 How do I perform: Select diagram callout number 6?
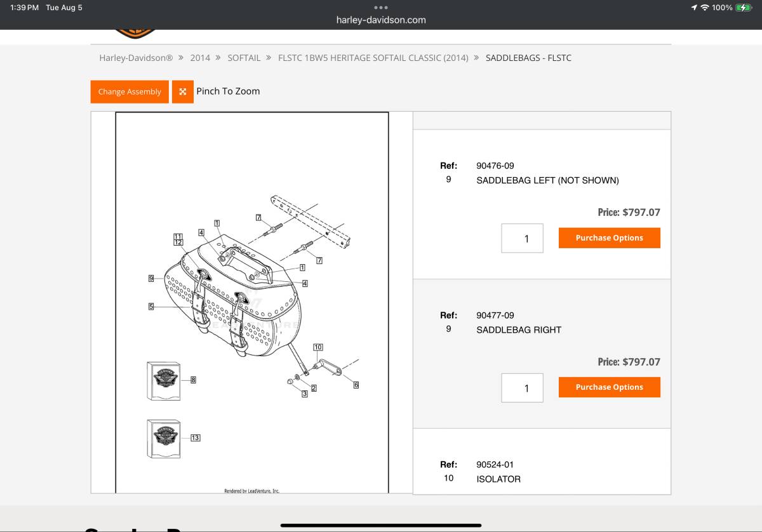tap(356, 385)
